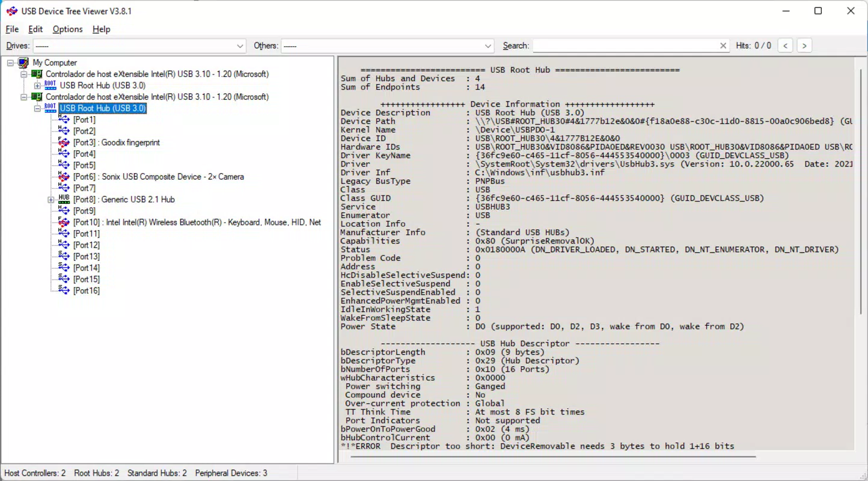Click the app icon in title bar
The width and height of the screenshot is (868, 481).
pos(12,11)
